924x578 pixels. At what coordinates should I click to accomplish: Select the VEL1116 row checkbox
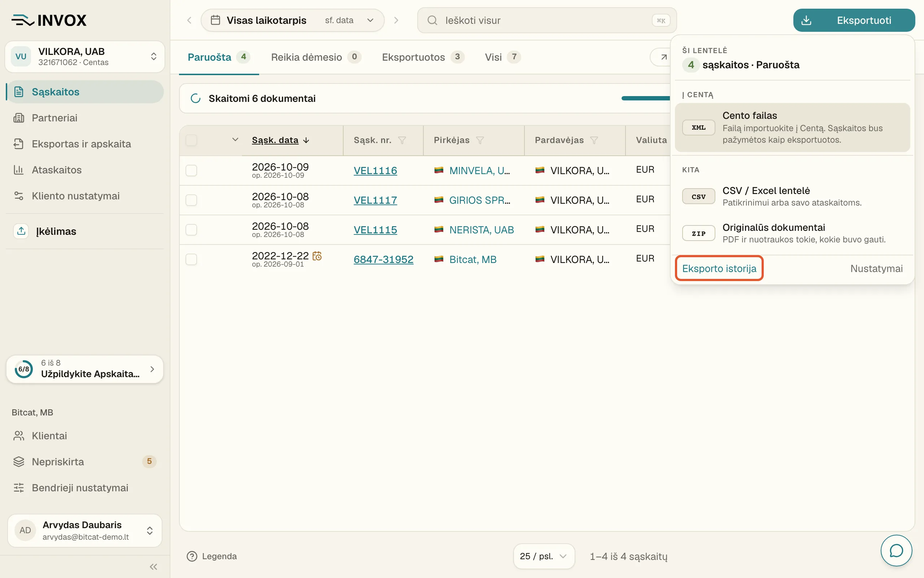pos(191,171)
